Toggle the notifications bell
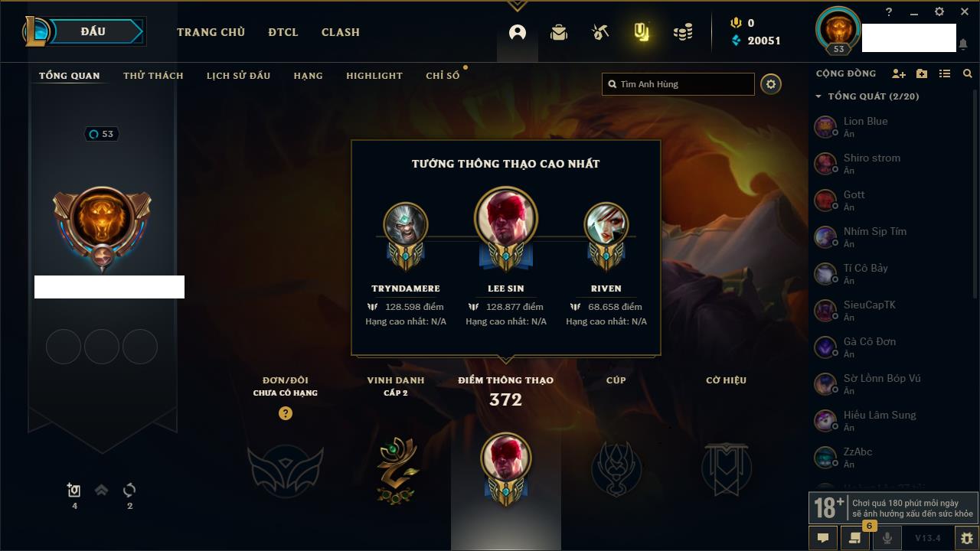 [962, 44]
